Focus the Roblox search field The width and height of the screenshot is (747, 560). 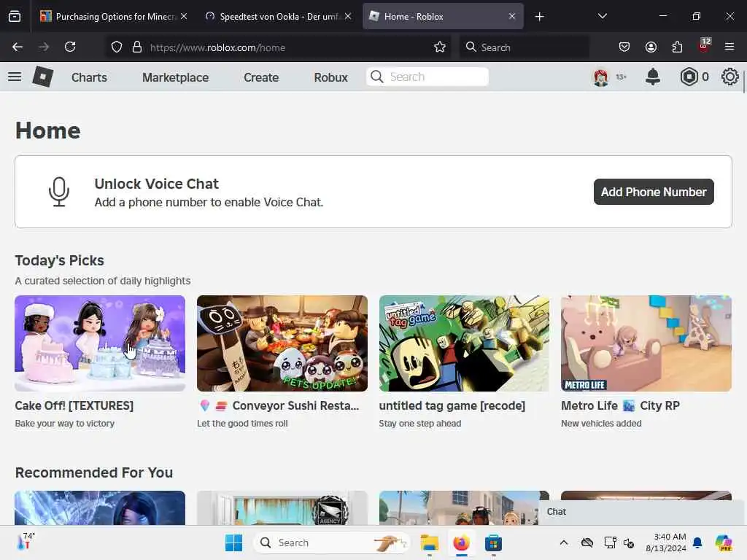427,77
